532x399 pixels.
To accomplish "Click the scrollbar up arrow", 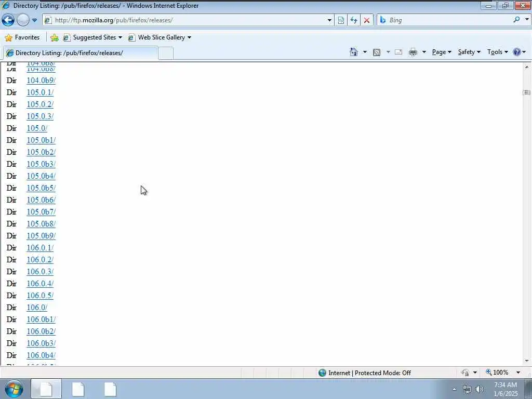I will tap(527, 67).
